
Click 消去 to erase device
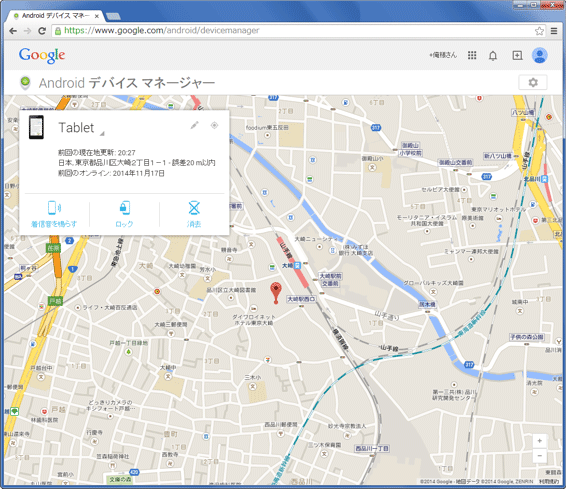pos(194,214)
